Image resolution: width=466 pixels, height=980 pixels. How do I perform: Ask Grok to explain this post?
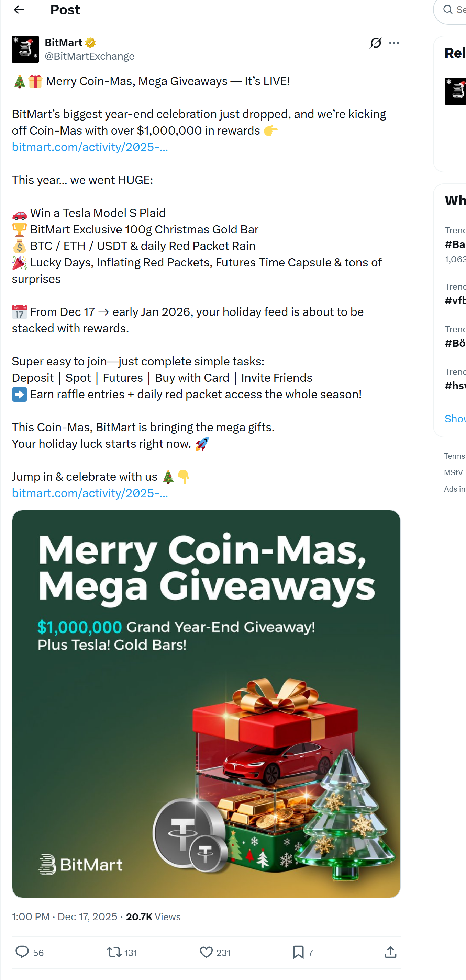click(x=375, y=43)
